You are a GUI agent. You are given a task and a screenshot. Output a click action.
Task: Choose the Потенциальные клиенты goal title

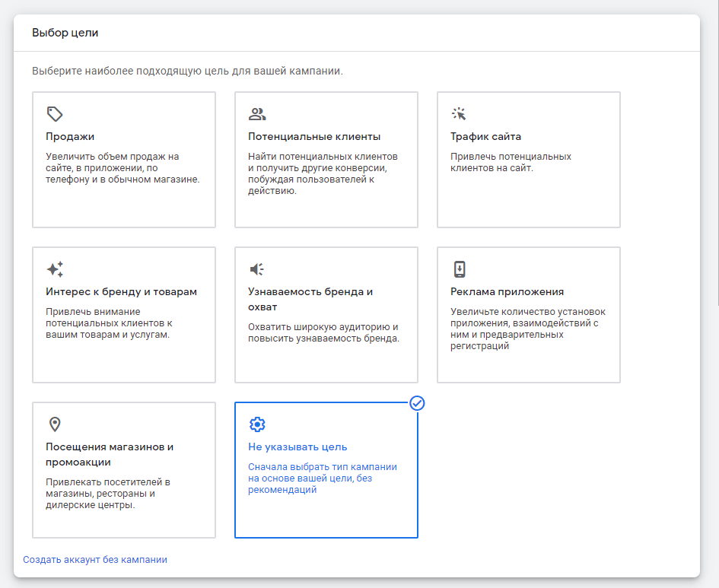click(x=314, y=137)
